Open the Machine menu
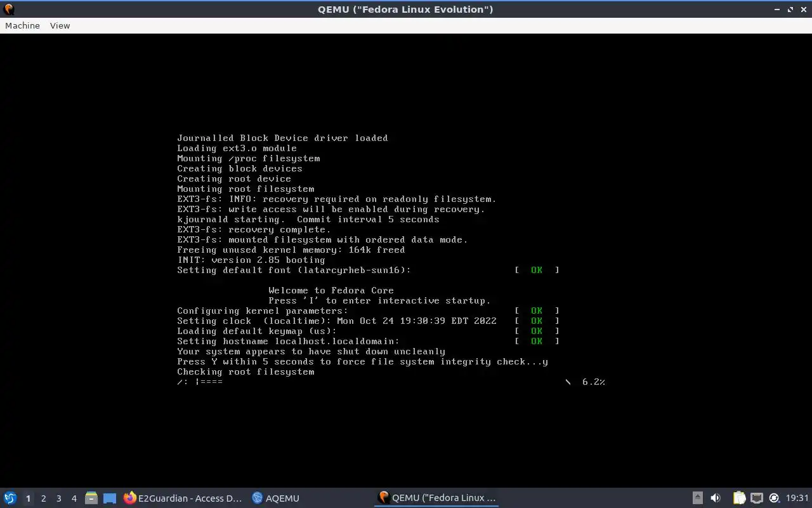Screen dimensions: 812x508 22,25
